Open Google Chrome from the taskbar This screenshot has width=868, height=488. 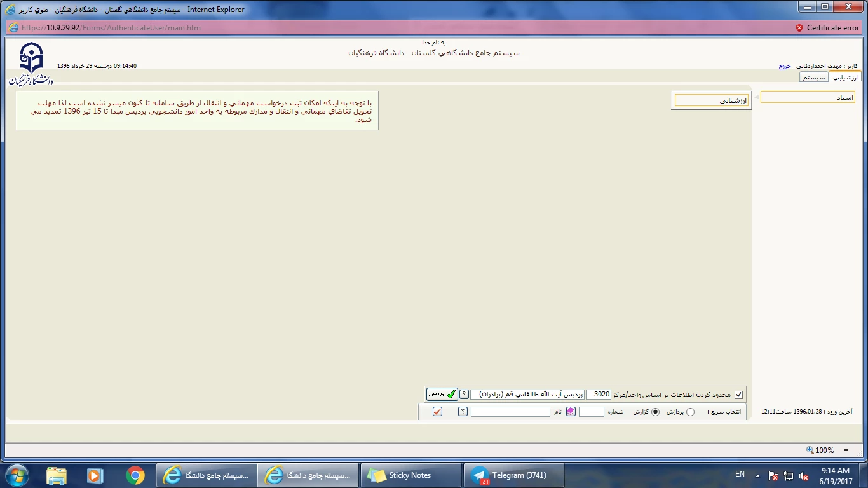pyautogui.click(x=135, y=475)
